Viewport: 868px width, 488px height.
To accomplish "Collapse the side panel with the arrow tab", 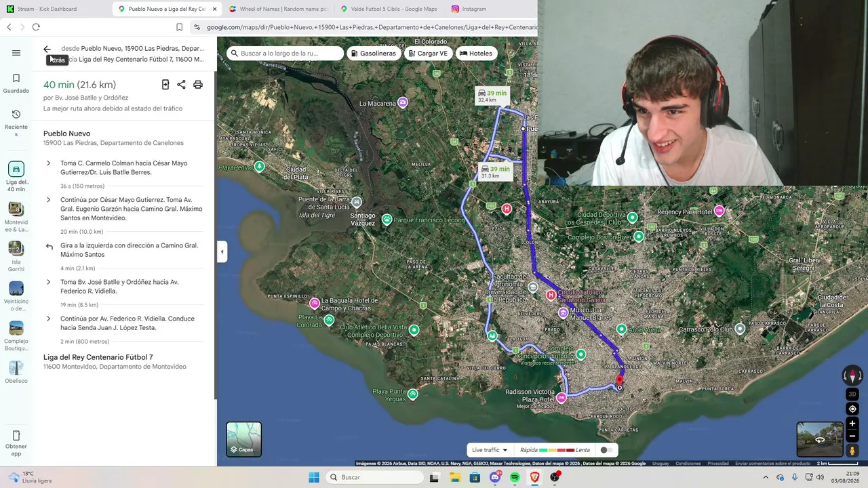I will 222,251.
